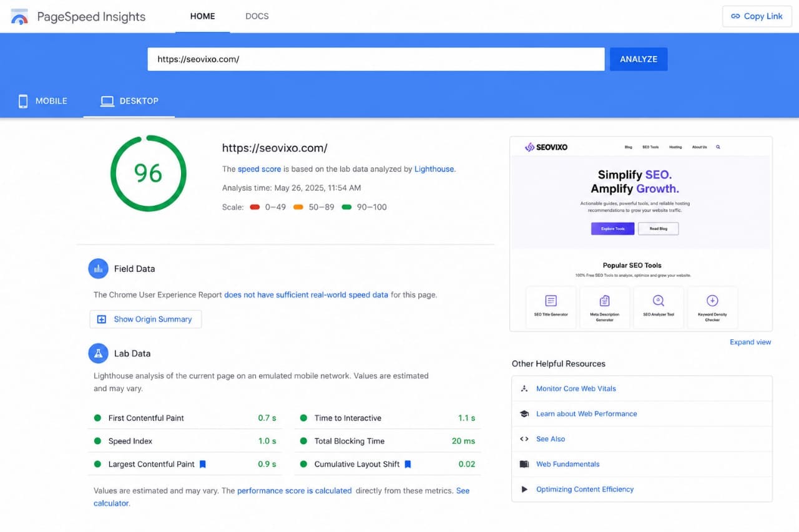Click the Cumulative Layout Shift value 0.02
This screenshot has height=532, width=799.
(x=467, y=464)
